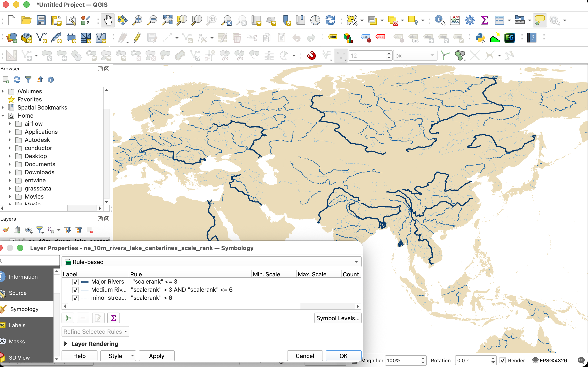
Task: Click the Browser panel's refresh icon
Action: pyautogui.click(x=17, y=80)
